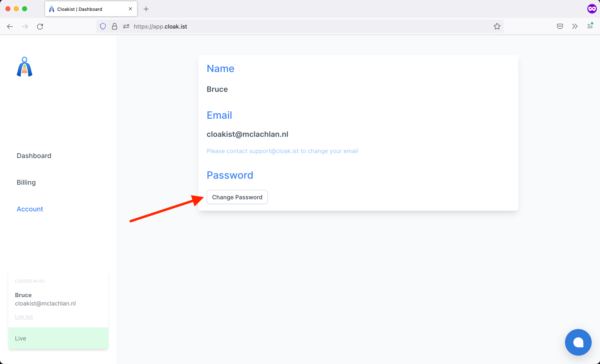Close the Cloakist Dashboard tab
Screen dimensions: 600x364
pyautogui.click(x=130, y=9)
